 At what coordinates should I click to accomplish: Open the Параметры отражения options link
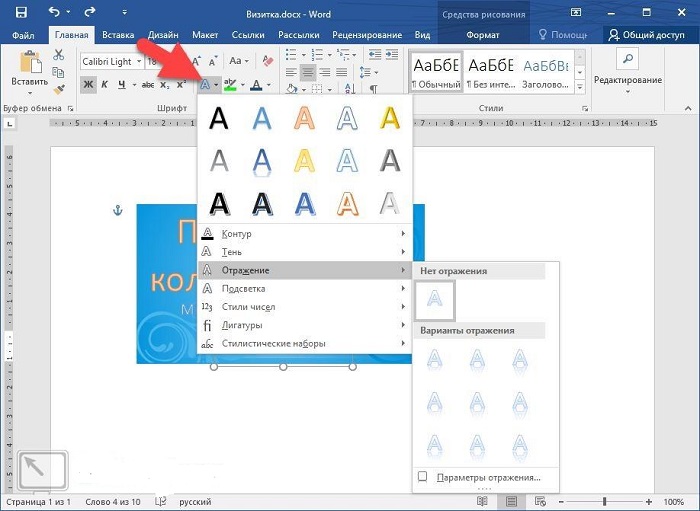(x=488, y=478)
